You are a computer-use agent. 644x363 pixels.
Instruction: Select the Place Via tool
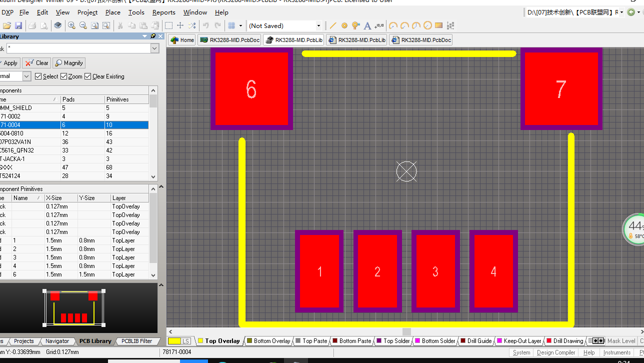(x=356, y=25)
